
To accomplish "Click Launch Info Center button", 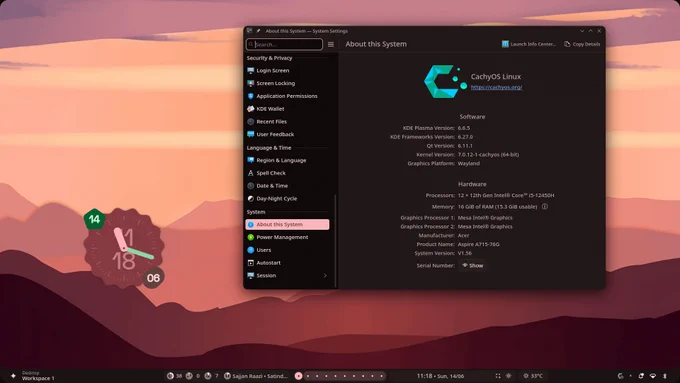I will coord(529,44).
